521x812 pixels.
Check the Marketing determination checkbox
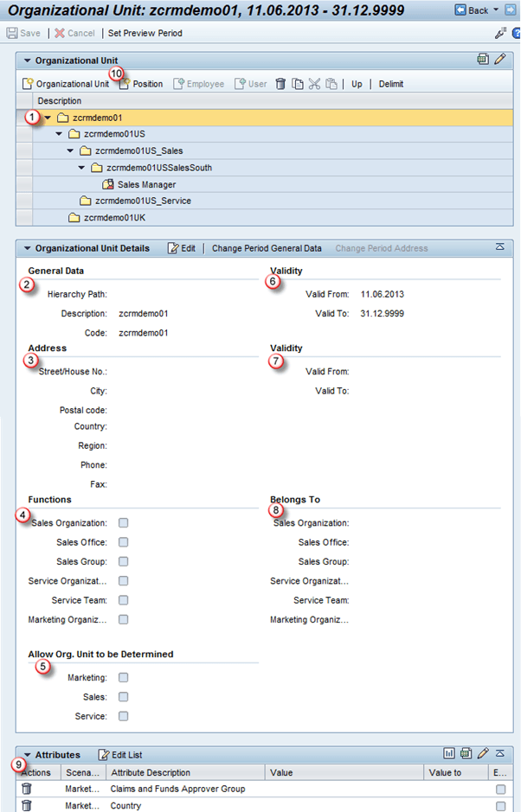pos(124,678)
